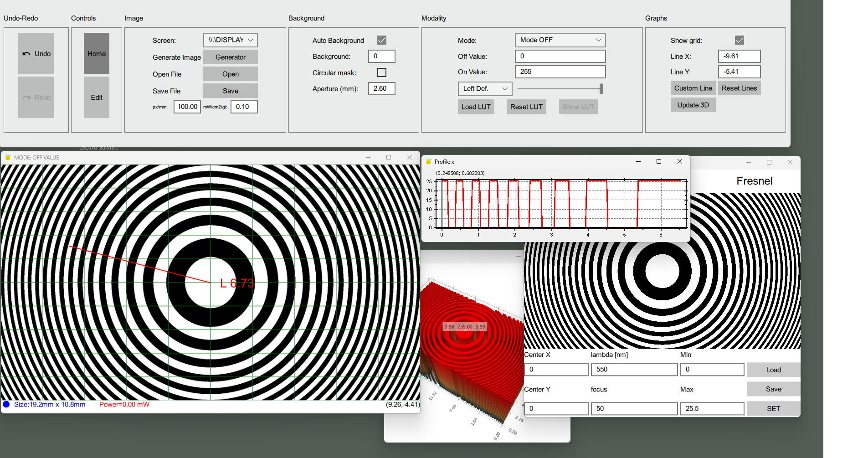
Task: Toggle the Auto Background checkbox
Action: click(382, 40)
